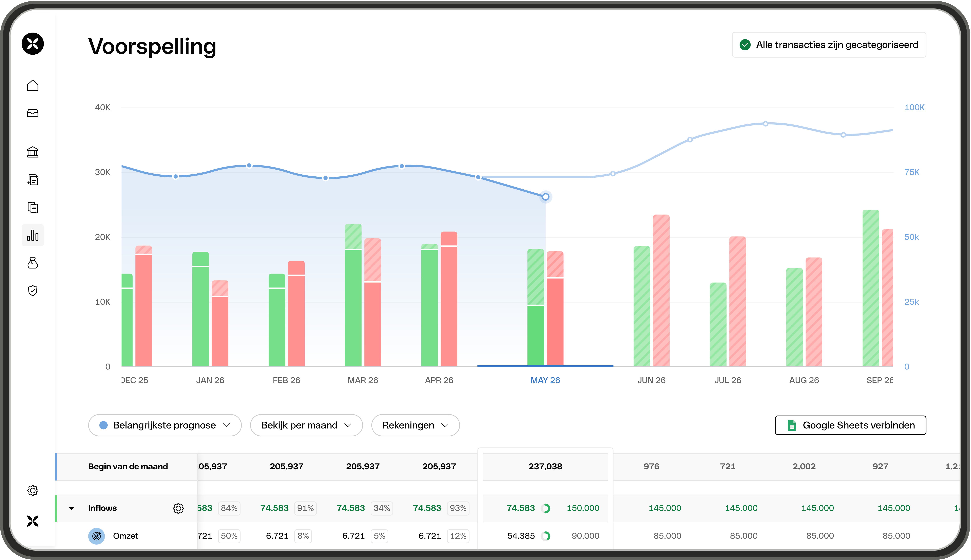Viewport: 971px width, 560px height.
Task: Click the 976 begin of month value
Action: coord(651,466)
